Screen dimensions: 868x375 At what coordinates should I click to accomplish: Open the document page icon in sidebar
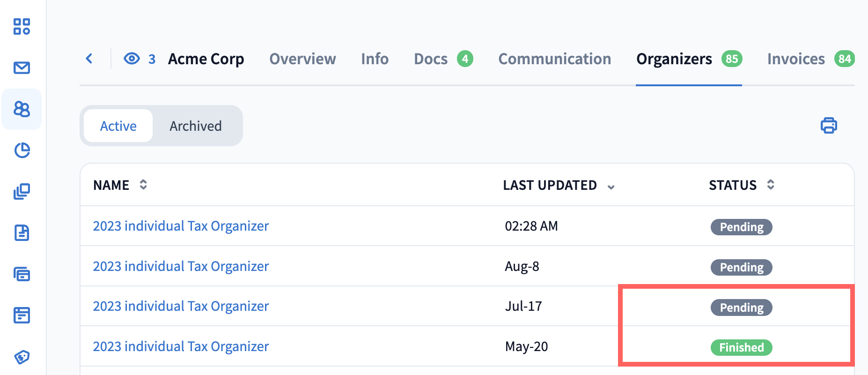pos(22,233)
